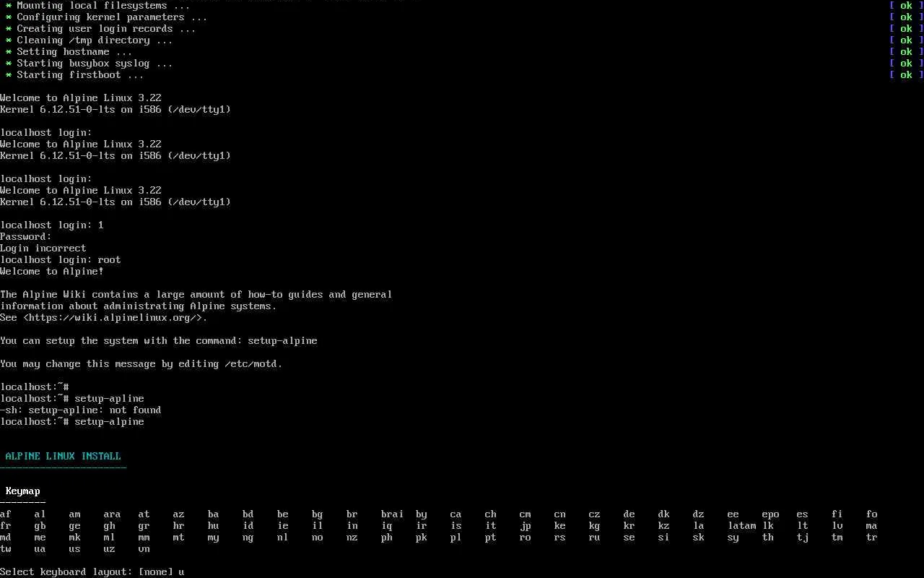
Task: Click the 'Starting firstboot ...' boot line
Action: [x=75, y=74]
